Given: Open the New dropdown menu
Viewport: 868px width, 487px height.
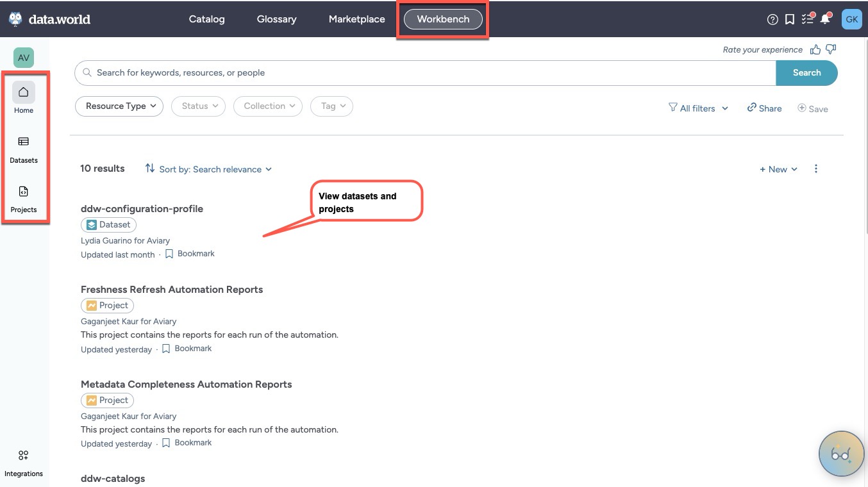Looking at the screenshot, I should pyautogui.click(x=778, y=169).
